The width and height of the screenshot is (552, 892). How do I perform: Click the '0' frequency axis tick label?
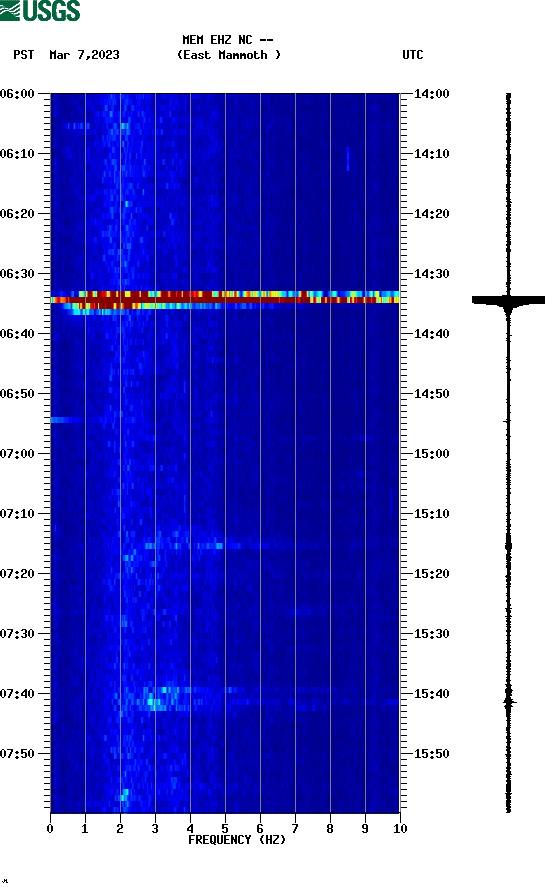[x=50, y=829]
